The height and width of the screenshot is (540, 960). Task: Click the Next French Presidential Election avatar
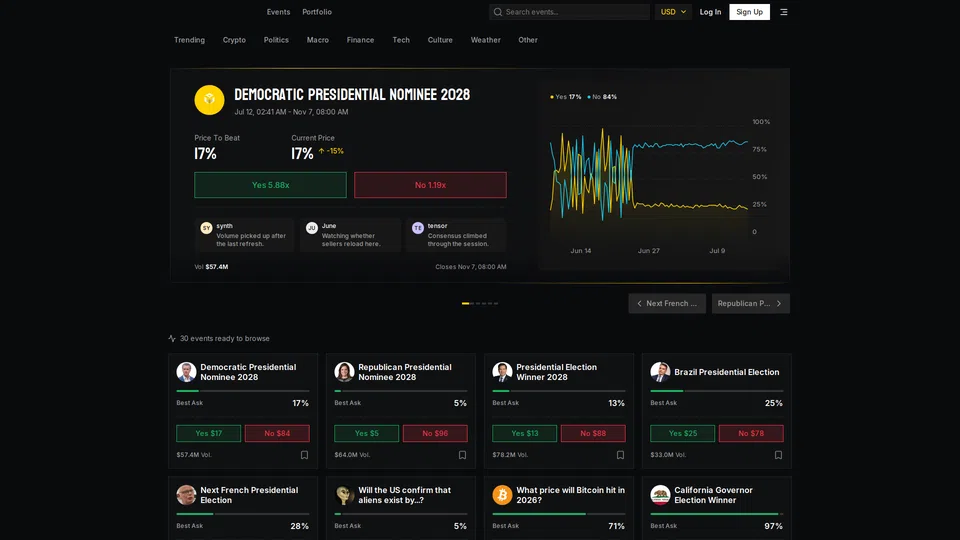pos(186,495)
